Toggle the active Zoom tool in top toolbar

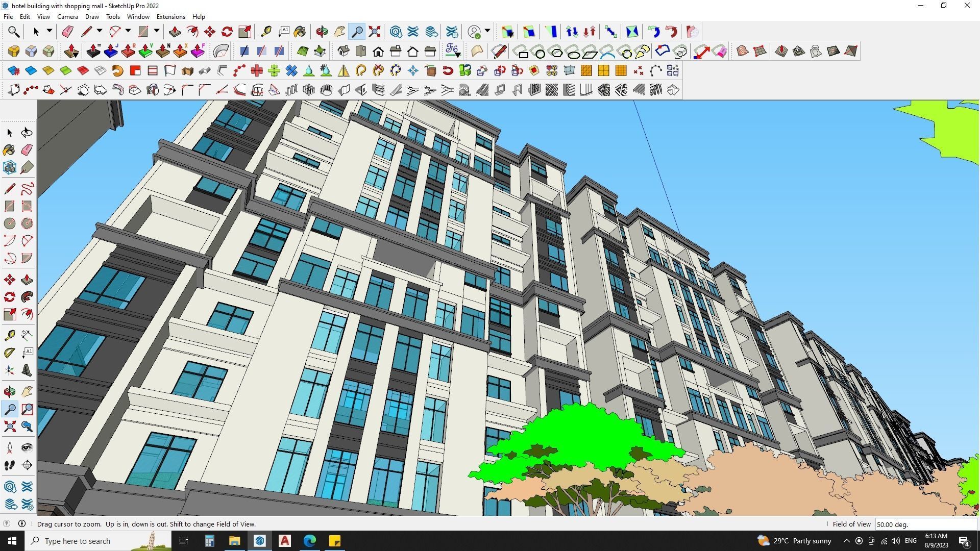click(x=357, y=32)
